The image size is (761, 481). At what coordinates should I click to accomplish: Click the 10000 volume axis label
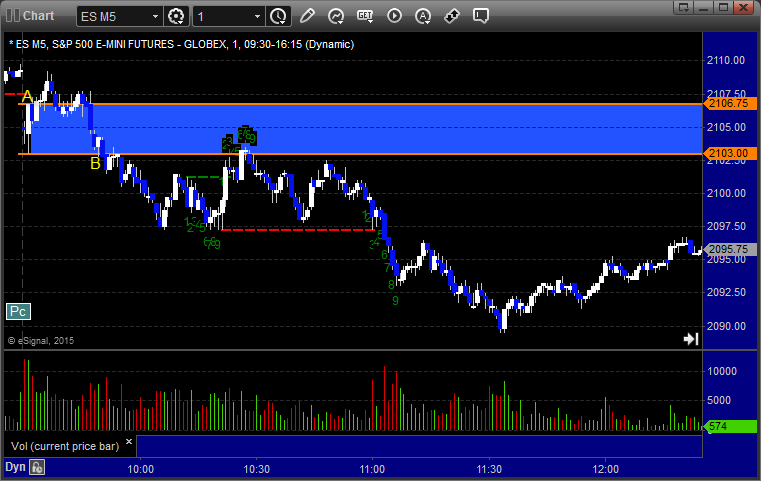pyautogui.click(x=722, y=371)
